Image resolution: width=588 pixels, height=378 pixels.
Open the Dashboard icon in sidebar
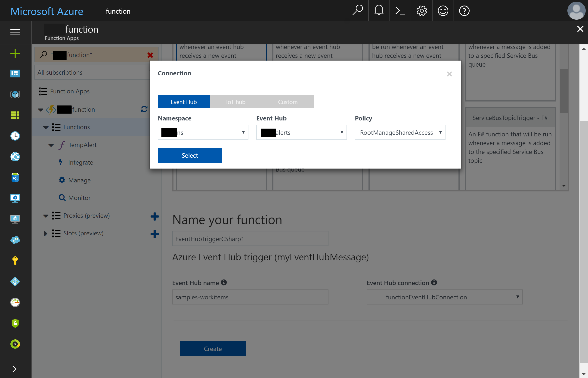click(x=15, y=73)
